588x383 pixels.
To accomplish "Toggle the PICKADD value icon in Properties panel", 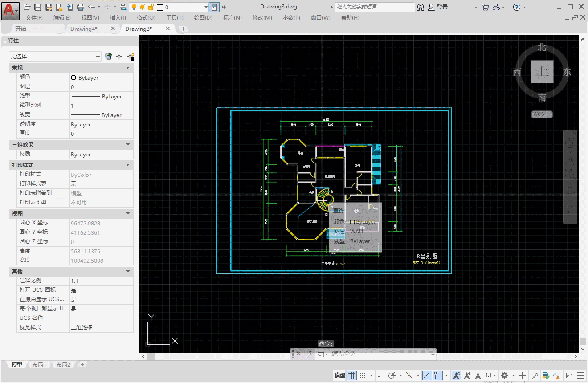I will [108, 57].
